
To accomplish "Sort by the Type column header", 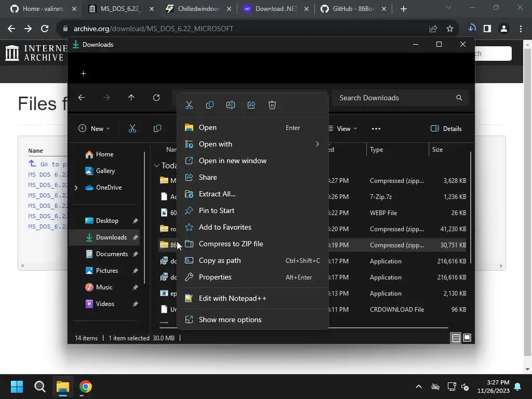I will (397, 150).
